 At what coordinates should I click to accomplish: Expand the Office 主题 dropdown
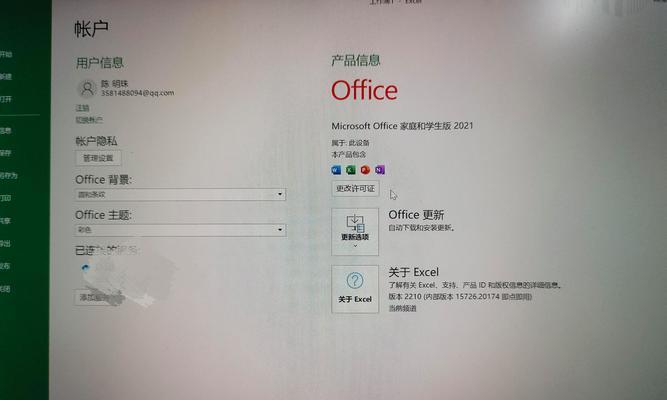tap(181, 230)
